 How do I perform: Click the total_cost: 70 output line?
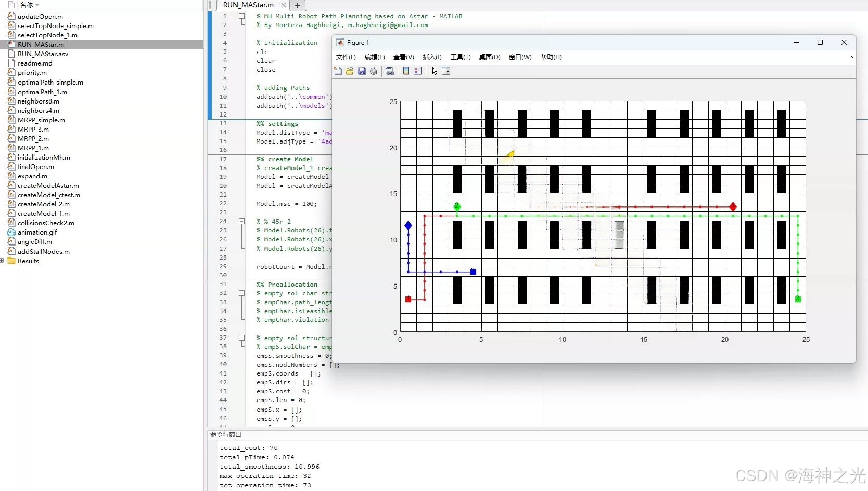pos(249,448)
